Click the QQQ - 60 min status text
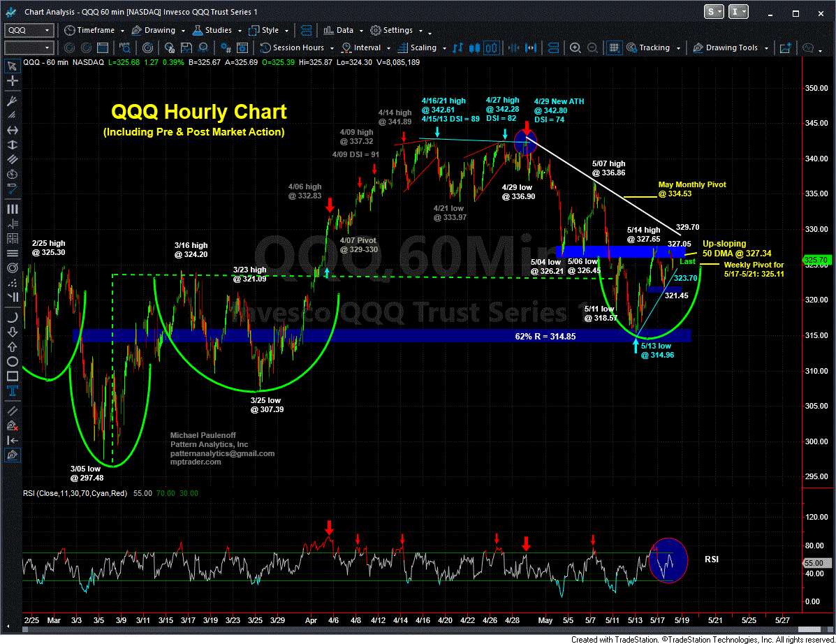This screenshot has height=644, width=836. [x=46, y=62]
